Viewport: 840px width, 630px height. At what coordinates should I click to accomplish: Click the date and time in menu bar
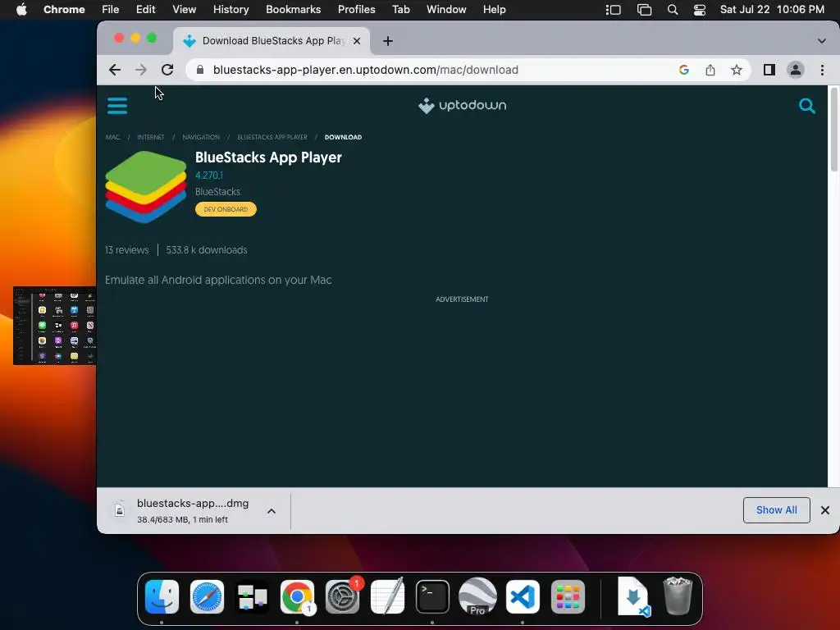coord(772,10)
